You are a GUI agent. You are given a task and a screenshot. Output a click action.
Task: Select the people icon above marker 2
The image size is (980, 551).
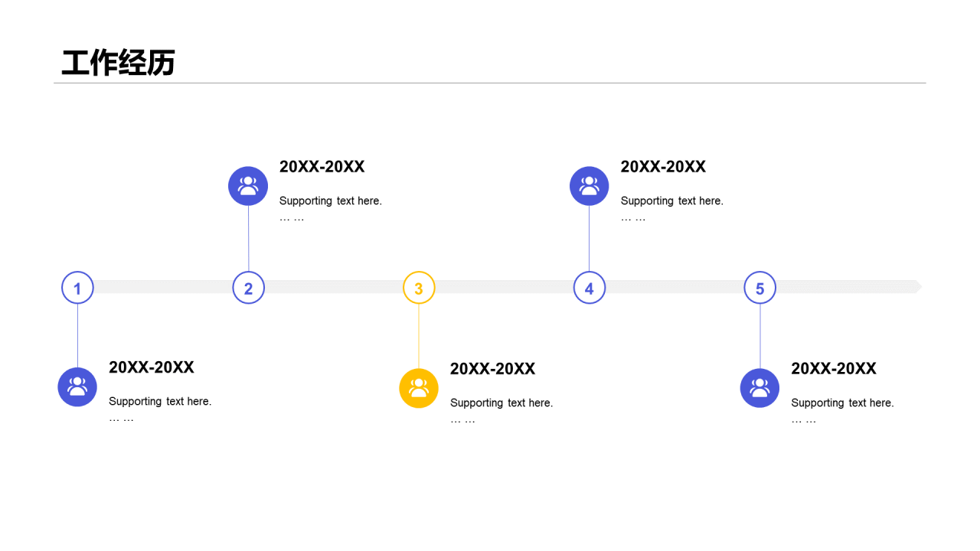pos(248,186)
